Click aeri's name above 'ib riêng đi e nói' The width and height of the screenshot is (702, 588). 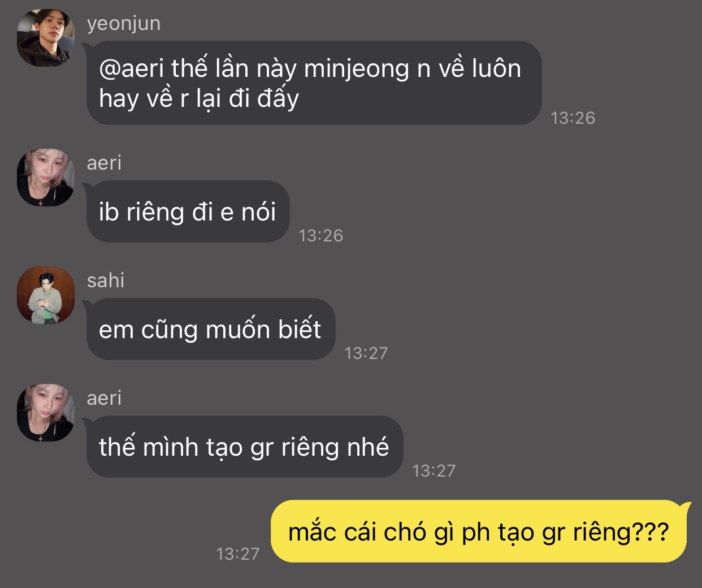click(x=104, y=163)
